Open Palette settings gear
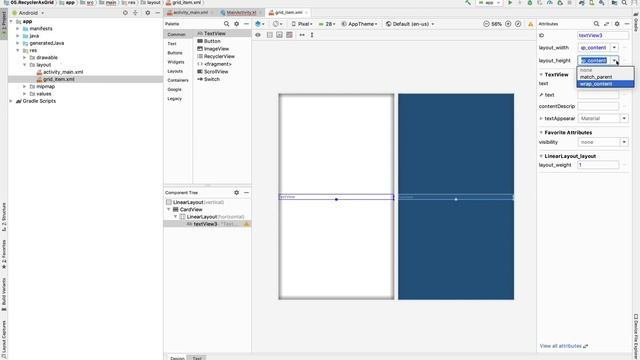640x360 pixels. point(236,24)
